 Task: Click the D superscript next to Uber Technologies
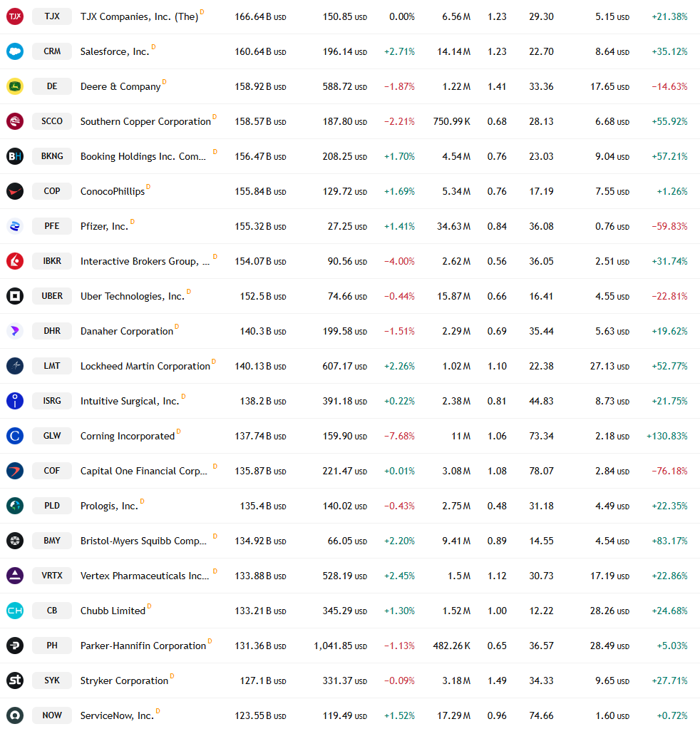tap(189, 292)
